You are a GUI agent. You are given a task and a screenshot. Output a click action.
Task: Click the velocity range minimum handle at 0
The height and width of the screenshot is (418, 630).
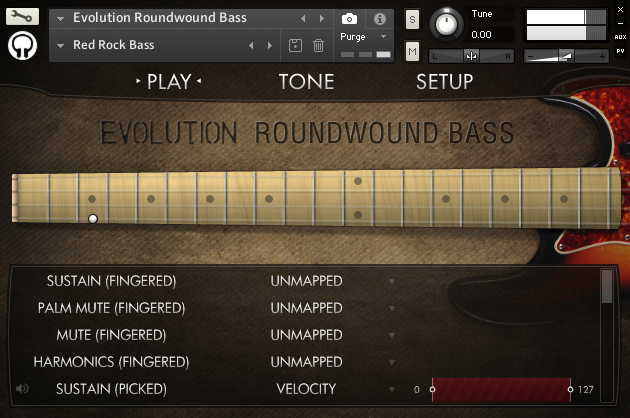coord(432,389)
